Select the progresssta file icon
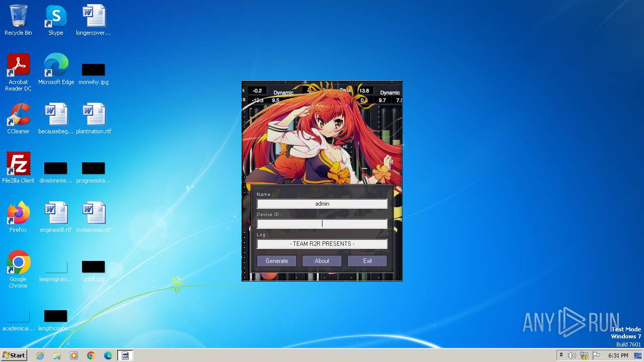This screenshot has height=362, width=644. (94, 172)
